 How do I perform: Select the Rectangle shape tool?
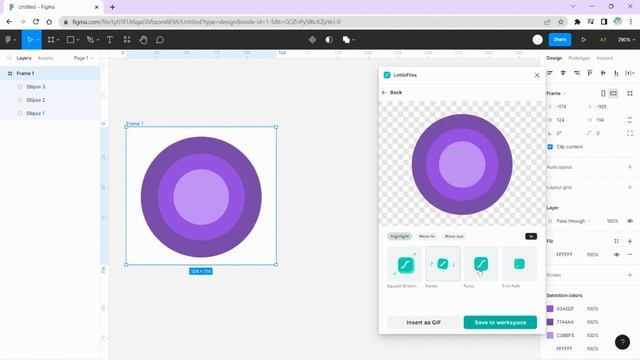pos(70,40)
